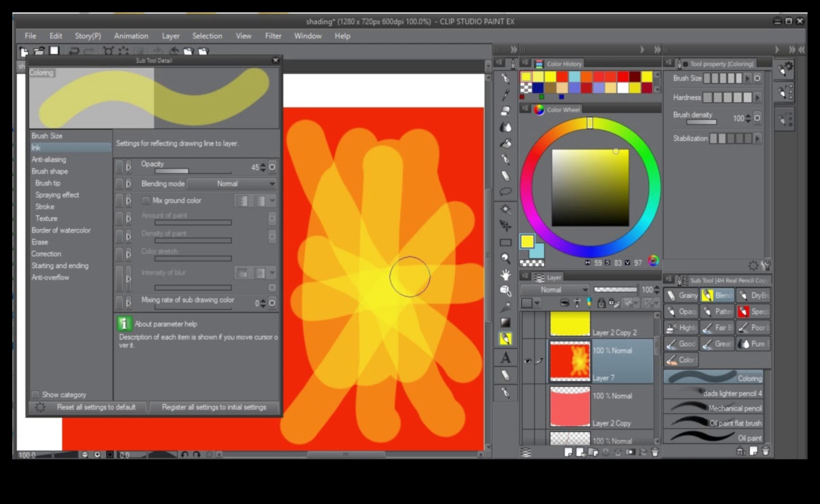Pick the light blue Color History swatch
Image resolution: width=820 pixels, height=504 pixels.
click(x=574, y=76)
